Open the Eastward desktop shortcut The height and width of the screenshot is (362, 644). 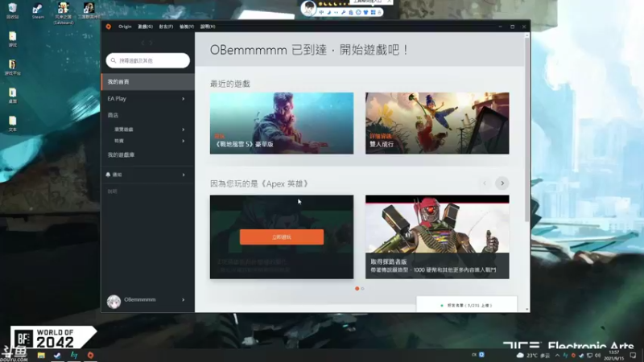coord(64,13)
